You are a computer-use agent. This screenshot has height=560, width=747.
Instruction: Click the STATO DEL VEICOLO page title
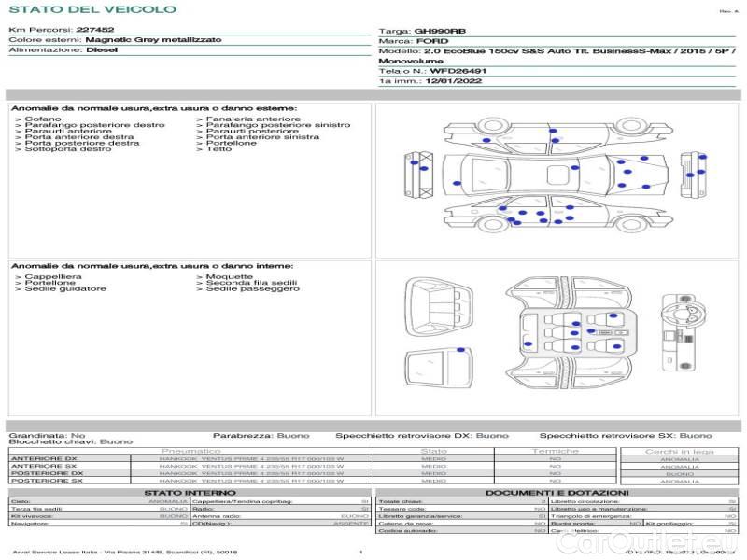tap(92, 9)
